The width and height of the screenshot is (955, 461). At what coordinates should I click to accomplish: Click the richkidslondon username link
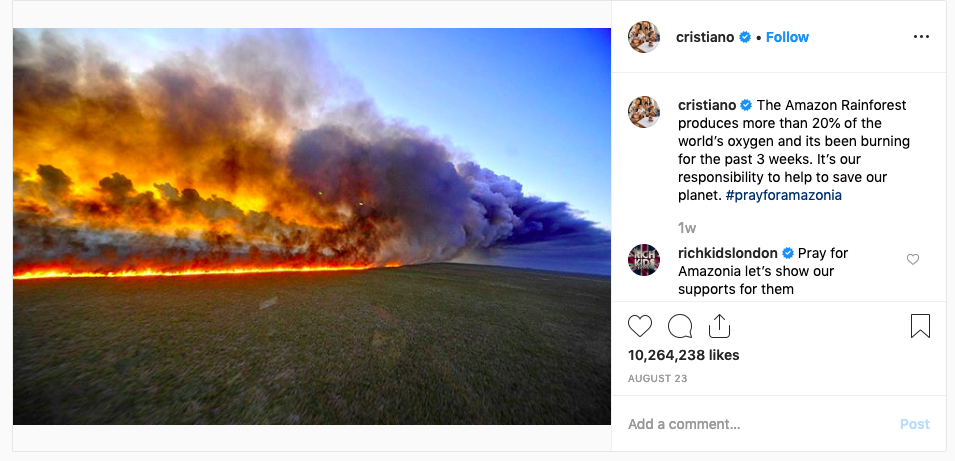(x=728, y=253)
